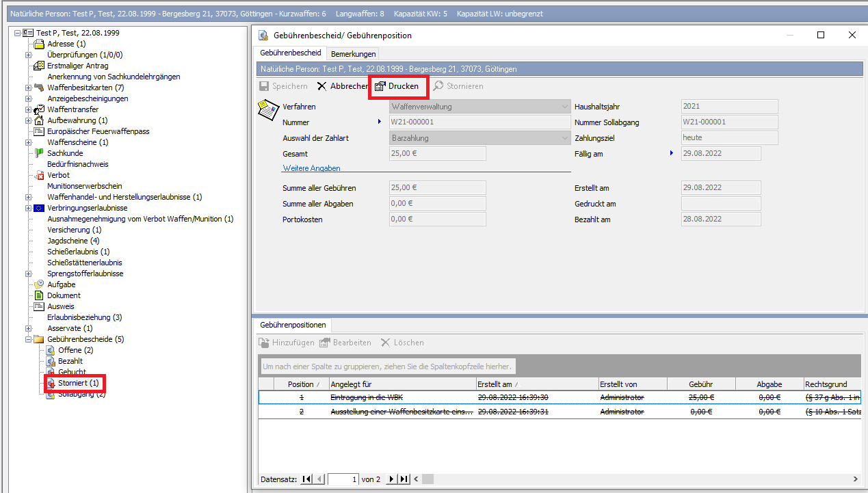Click the Waffenbesitzkarten gun icon in tree
Image resolution: width=868 pixels, height=493 pixels.
pyautogui.click(x=39, y=88)
